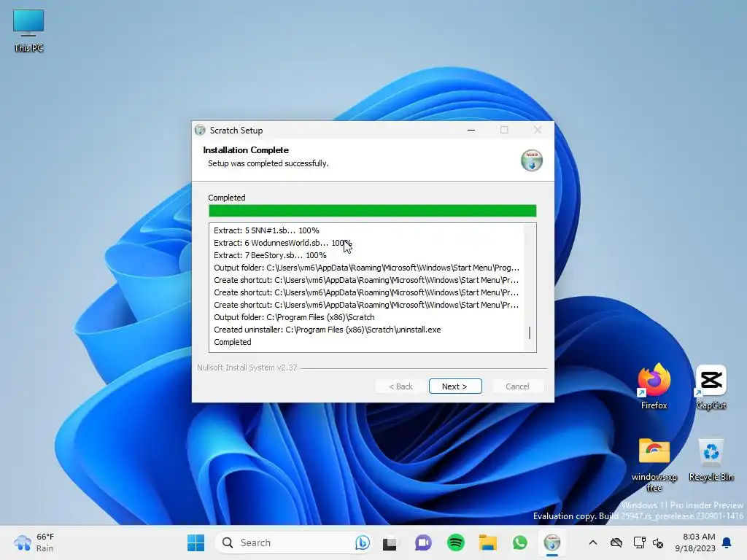Open WhatsApp from the taskbar
The image size is (747, 560).
(520, 542)
